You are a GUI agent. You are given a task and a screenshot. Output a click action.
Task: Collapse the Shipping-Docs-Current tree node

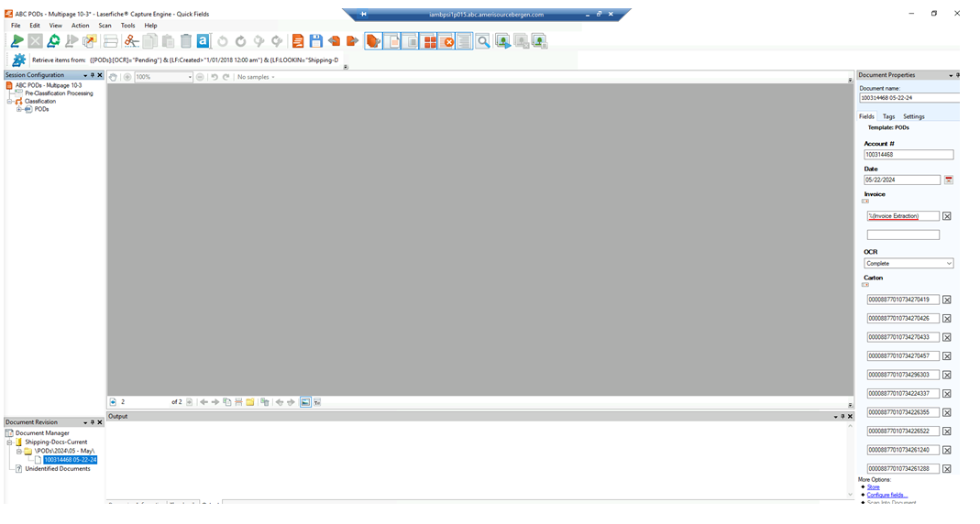pyautogui.click(x=10, y=442)
